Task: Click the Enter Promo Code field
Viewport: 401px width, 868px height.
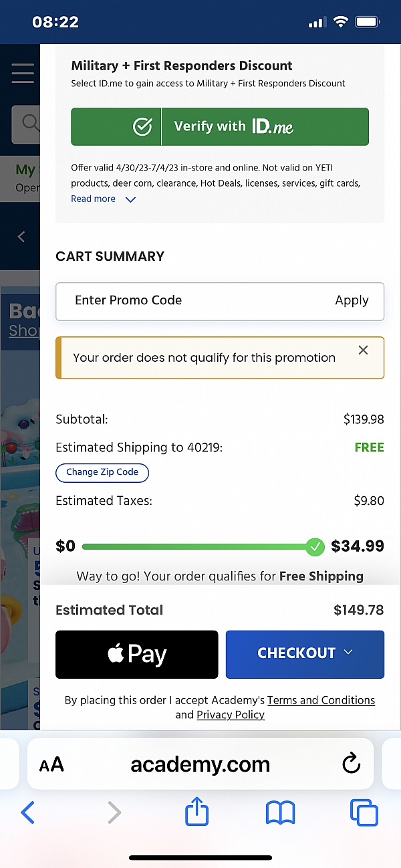Action: (167, 301)
